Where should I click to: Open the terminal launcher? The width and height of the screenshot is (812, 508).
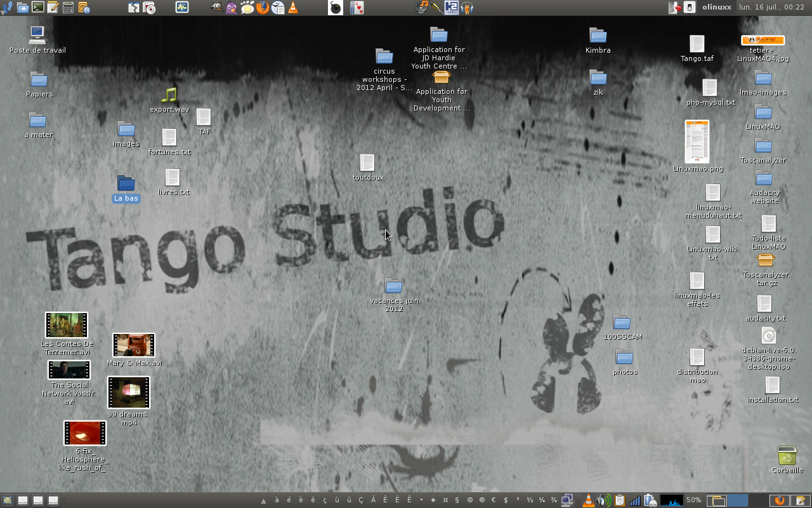pyautogui.click(x=38, y=8)
